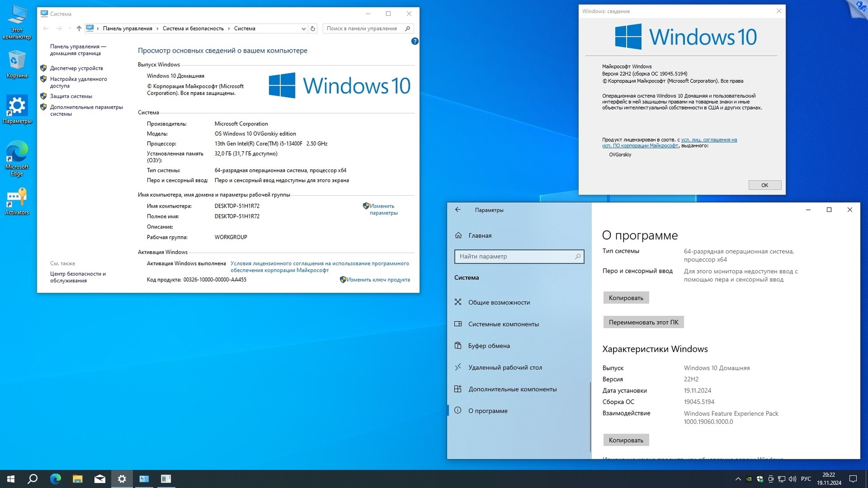This screenshot has width=868, height=488.
Task: Open Microsoft Edge desktop shortcut
Action: tap(17, 158)
